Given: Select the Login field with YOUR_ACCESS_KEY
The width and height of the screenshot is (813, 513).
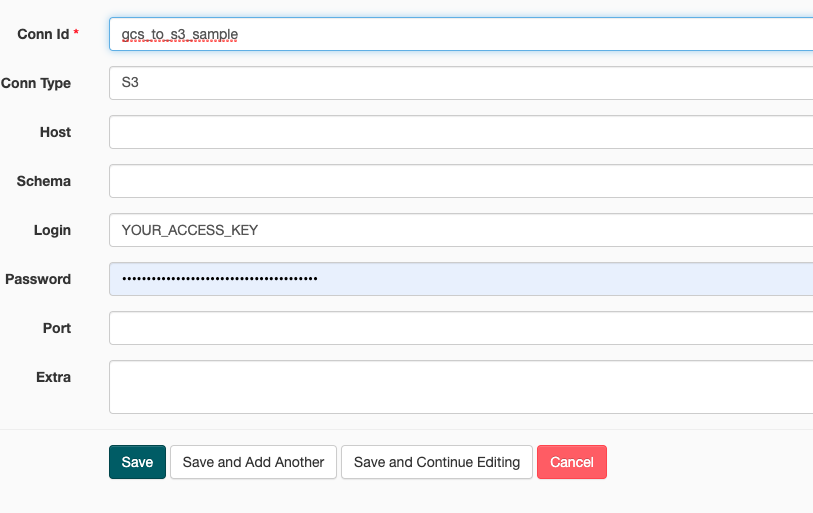Looking at the screenshot, I should pos(461,230).
